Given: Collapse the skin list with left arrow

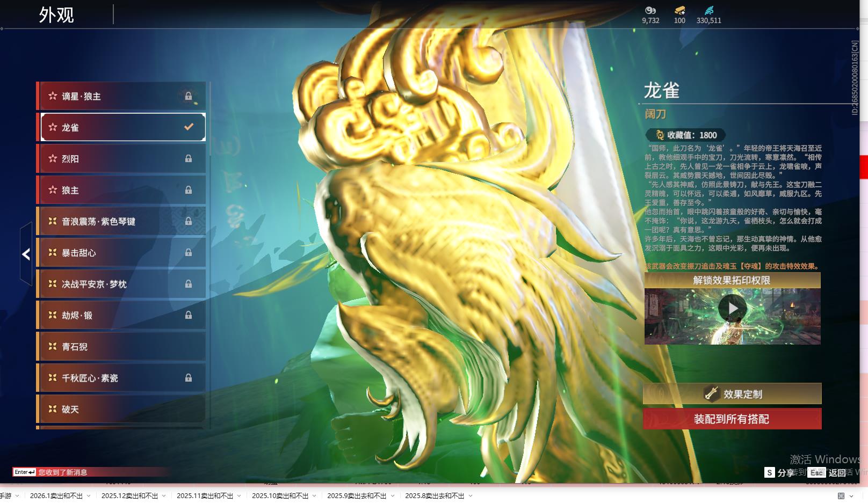Looking at the screenshot, I should [26, 254].
